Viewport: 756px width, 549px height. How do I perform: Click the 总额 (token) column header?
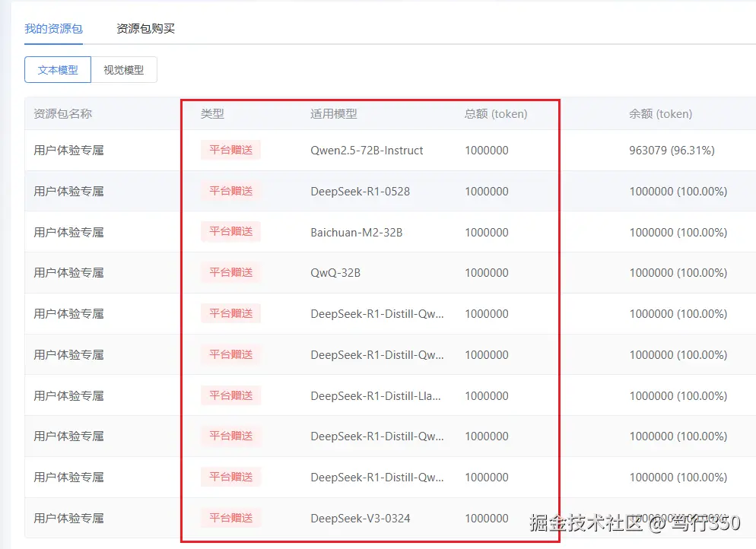(496, 114)
